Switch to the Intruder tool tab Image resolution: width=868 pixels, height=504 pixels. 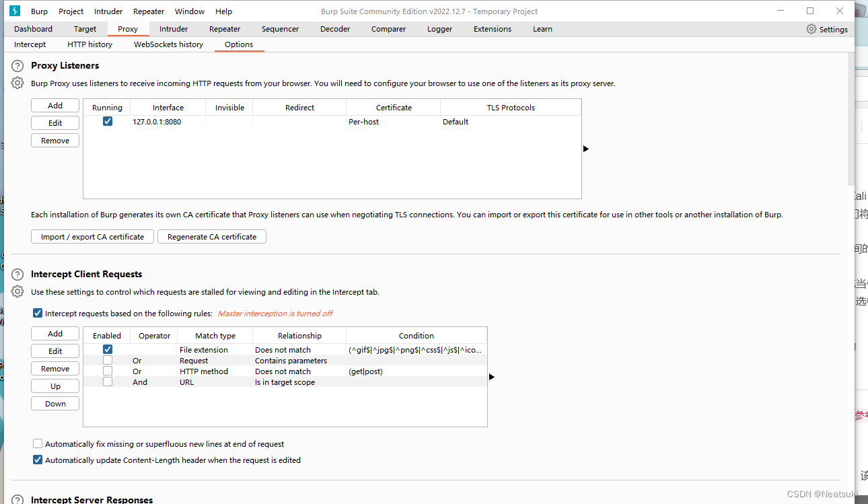(x=174, y=29)
